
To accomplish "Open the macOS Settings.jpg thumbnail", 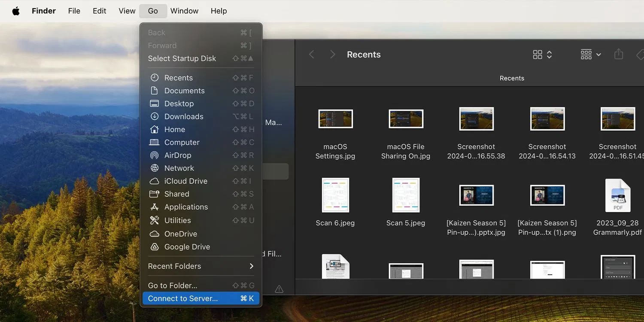I will [x=335, y=119].
